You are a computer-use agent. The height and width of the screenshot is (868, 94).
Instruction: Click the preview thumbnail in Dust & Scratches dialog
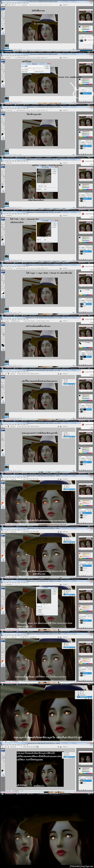coord(44,176)
